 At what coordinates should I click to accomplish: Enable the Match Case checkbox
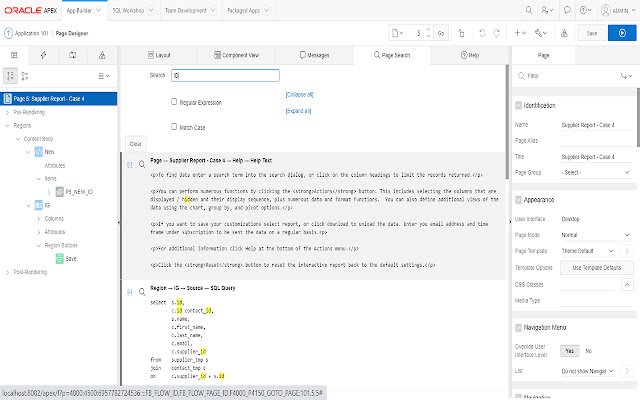point(174,127)
